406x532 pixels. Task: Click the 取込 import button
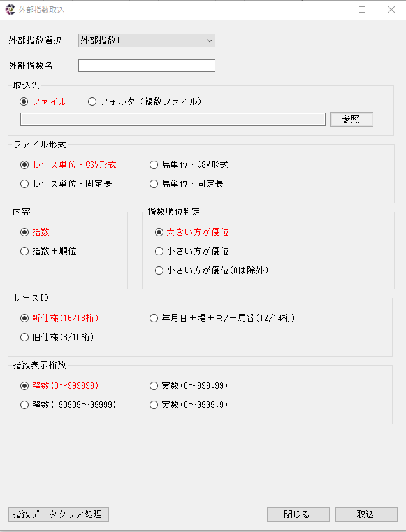click(366, 514)
